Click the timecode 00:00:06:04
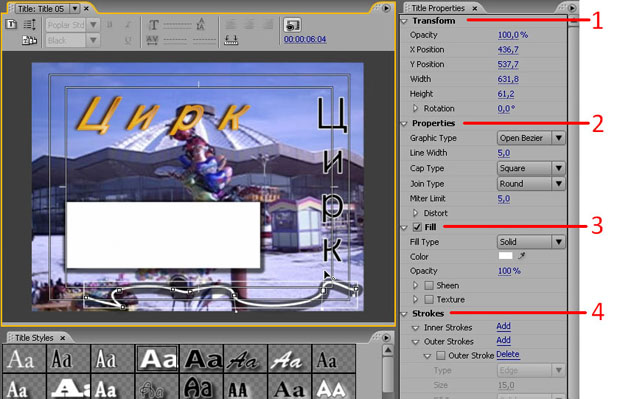 pyautogui.click(x=305, y=39)
